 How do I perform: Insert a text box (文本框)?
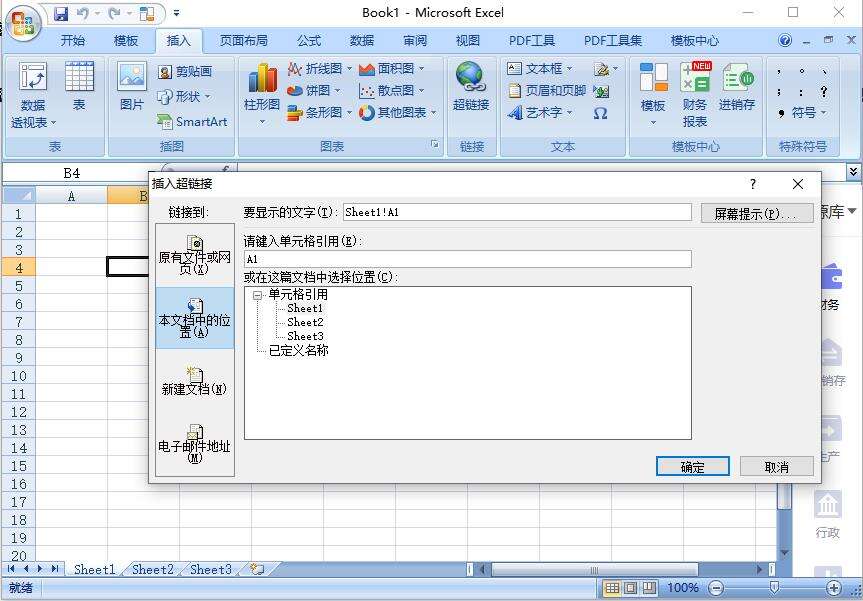(539, 69)
